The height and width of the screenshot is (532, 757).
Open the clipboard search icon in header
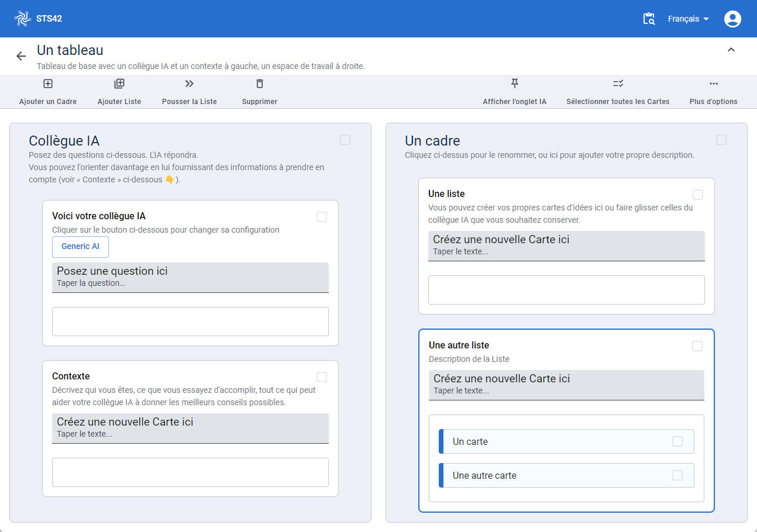pos(649,19)
